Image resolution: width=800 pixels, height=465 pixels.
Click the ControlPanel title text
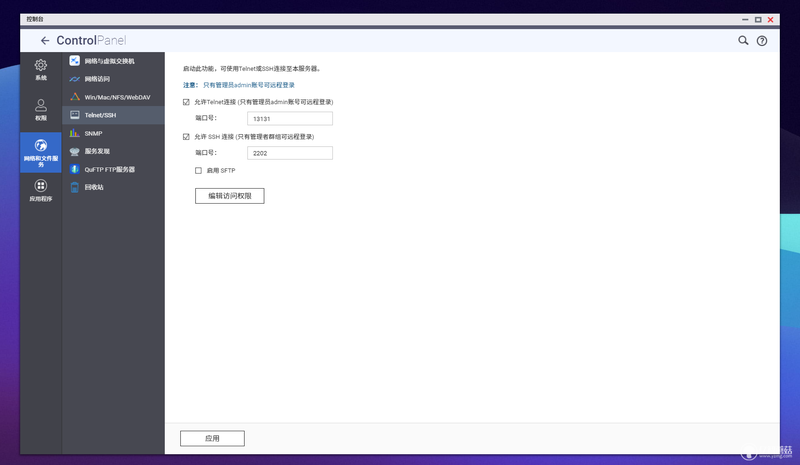(91, 40)
